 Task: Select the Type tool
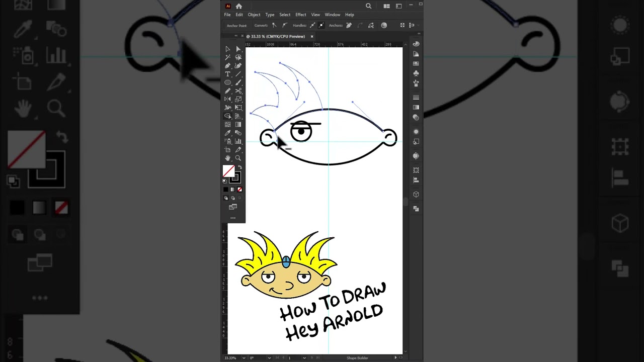coord(227,74)
